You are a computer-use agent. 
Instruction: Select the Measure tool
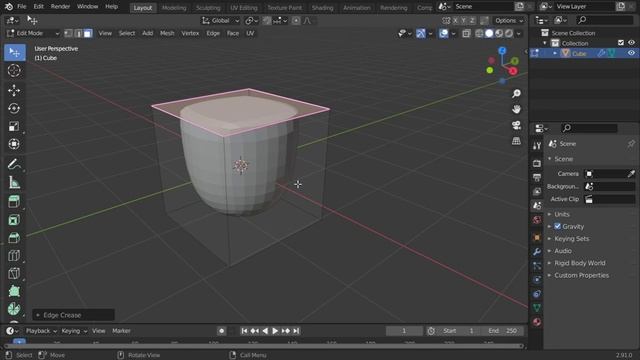[14, 182]
